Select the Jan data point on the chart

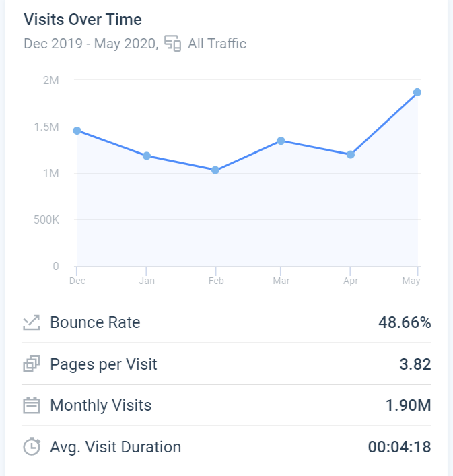click(x=146, y=156)
